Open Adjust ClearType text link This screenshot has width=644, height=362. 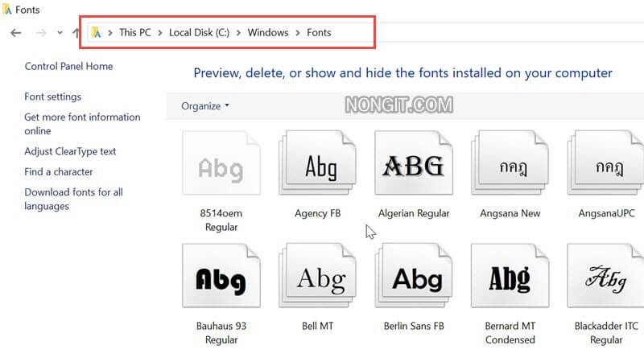(70, 151)
